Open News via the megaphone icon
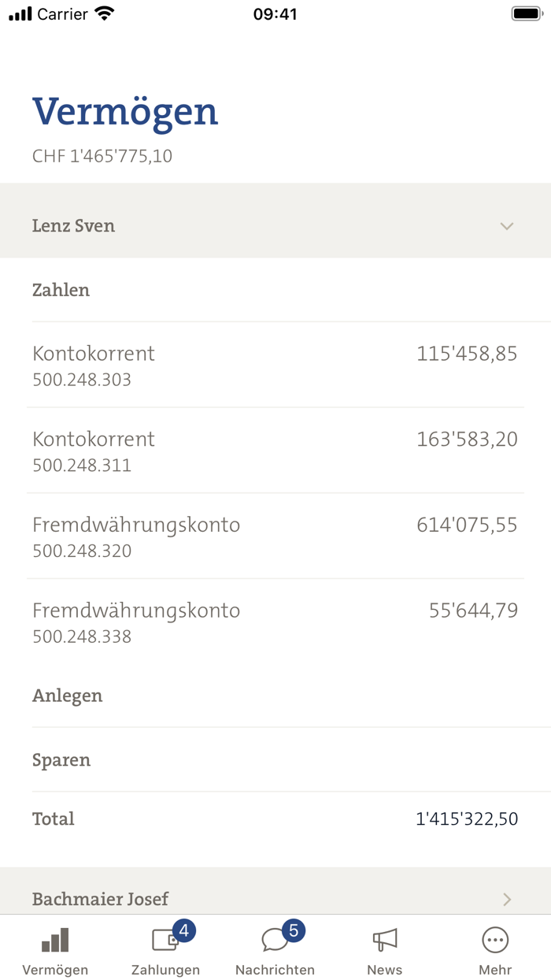The height and width of the screenshot is (980, 551). click(x=385, y=941)
